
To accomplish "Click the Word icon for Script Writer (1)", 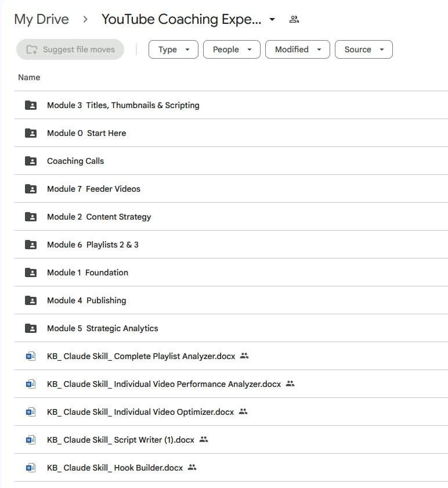I will pos(31,440).
